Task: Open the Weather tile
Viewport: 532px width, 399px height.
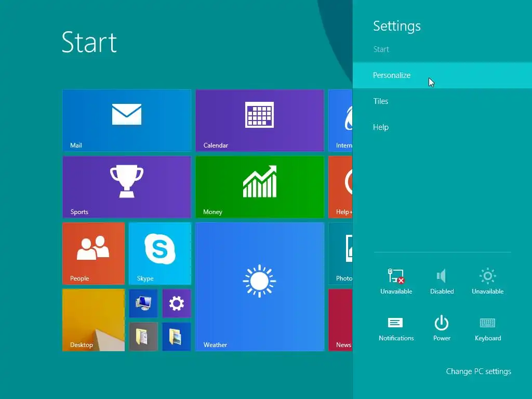Action: point(260,287)
